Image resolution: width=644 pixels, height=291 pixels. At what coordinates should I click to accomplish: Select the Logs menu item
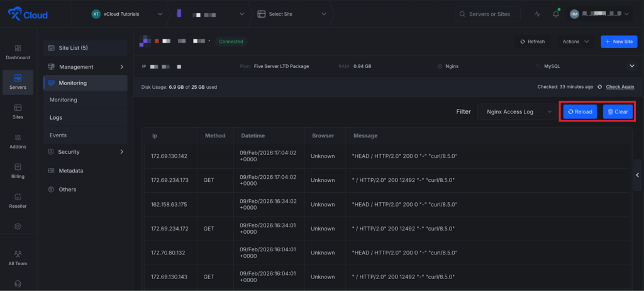pyautogui.click(x=56, y=117)
